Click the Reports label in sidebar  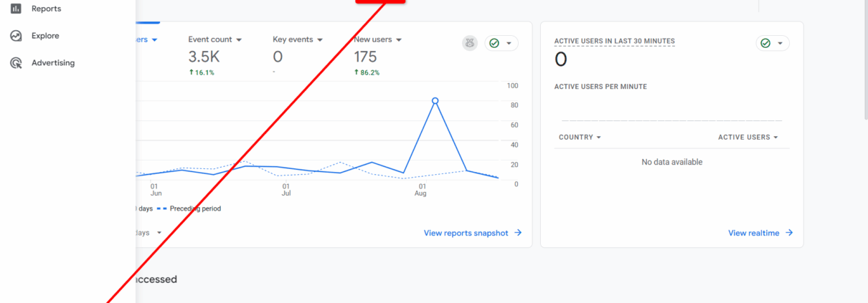pos(46,9)
